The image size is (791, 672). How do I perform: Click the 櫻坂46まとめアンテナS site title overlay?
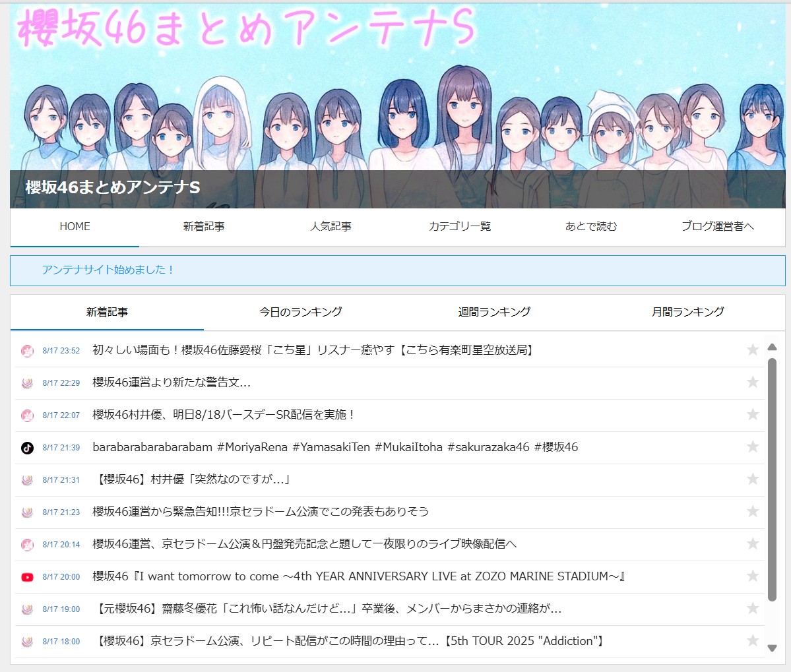(113, 187)
